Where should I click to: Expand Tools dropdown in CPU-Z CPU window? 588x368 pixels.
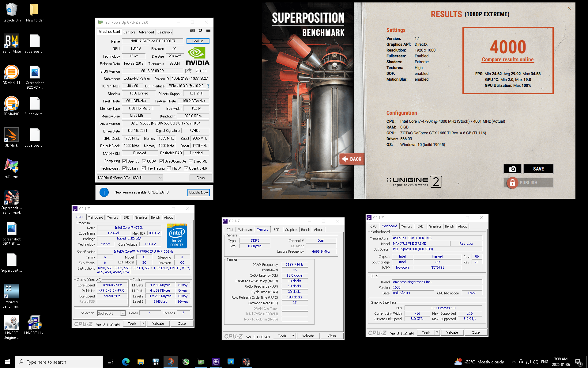[143, 324]
